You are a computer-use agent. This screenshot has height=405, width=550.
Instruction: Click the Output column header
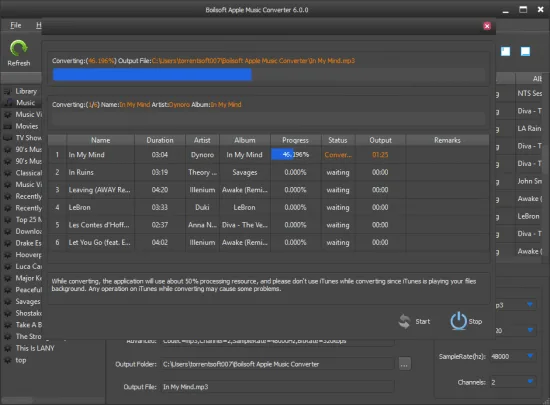tap(381, 140)
